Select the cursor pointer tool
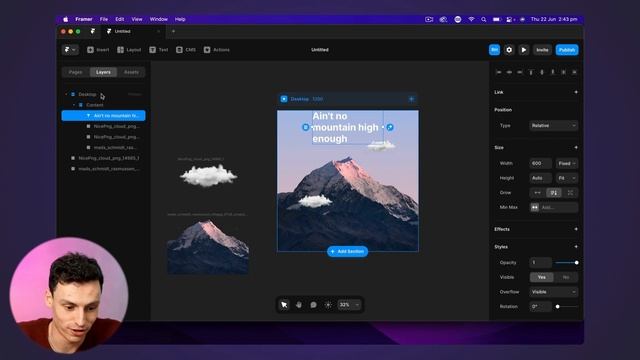640x360 pixels. pos(284,305)
